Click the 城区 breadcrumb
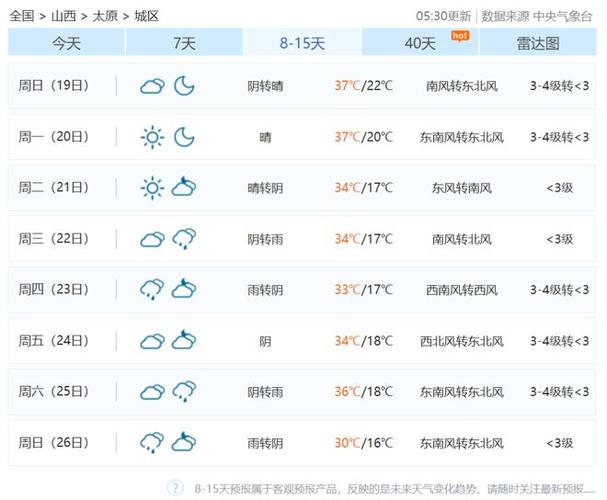This screenshot has height=500, width=607. point(147,16)
